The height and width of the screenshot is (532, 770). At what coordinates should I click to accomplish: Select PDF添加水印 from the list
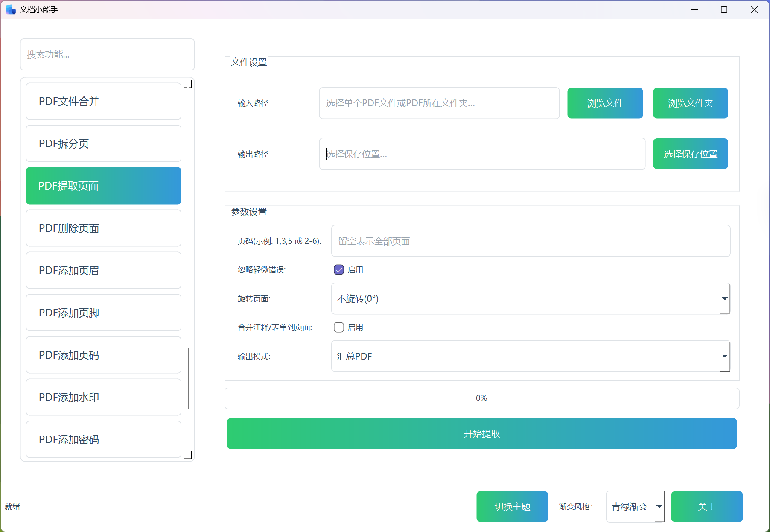pos(103,397)
